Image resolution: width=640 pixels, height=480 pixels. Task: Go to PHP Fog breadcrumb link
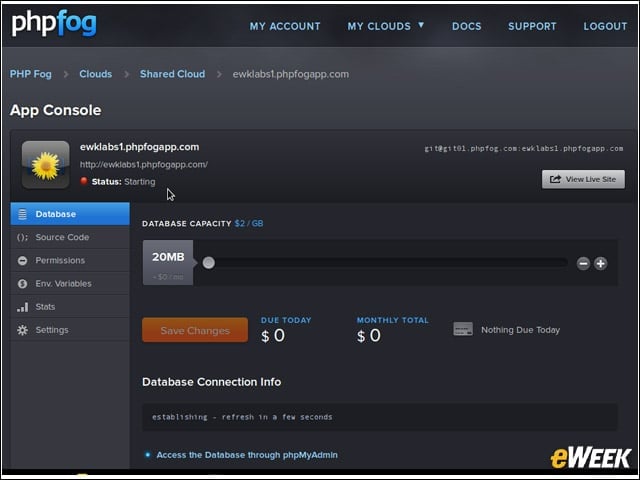pos(31,74)
